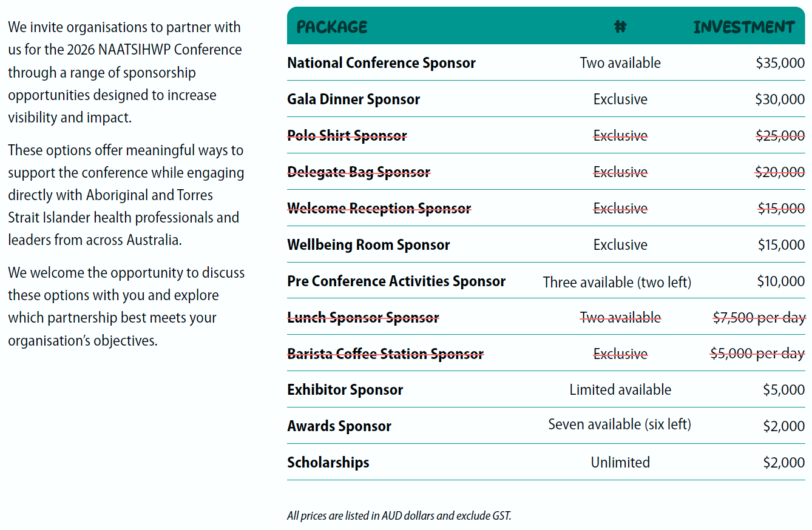Select Wellbeing Room Sponsor package
Screen dimensions: 812x530
(x=368, y=245)
